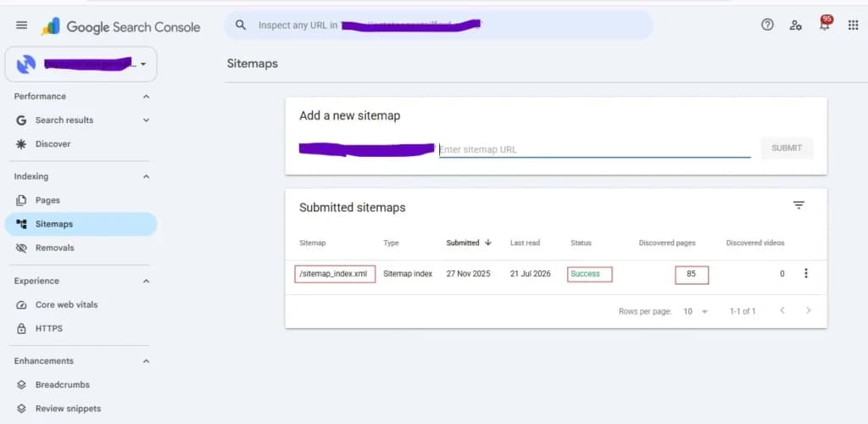The width and height of the screenshot is (868, 424).
Task: Open Core web vitals report
Action: pos(66,305)
